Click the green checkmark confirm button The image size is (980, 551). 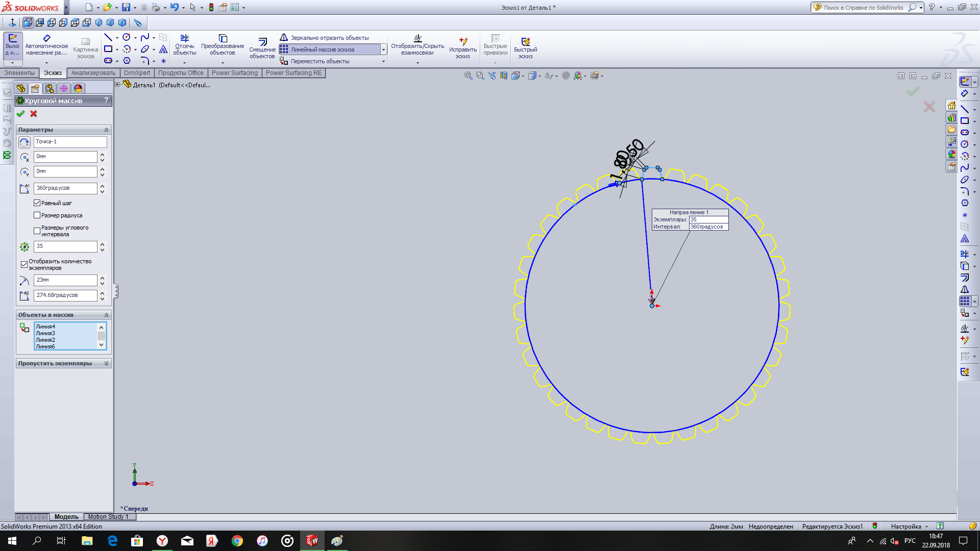(20, 114)
